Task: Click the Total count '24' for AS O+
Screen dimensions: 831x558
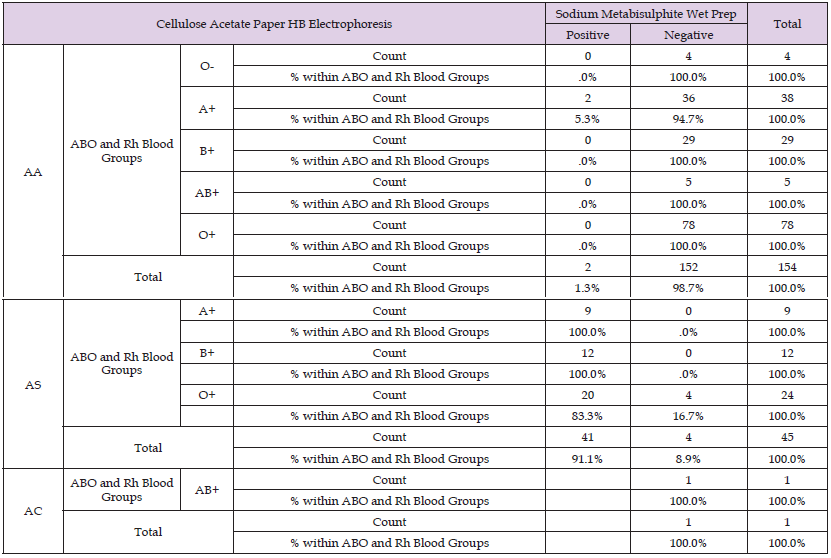Action: point(787,395)
